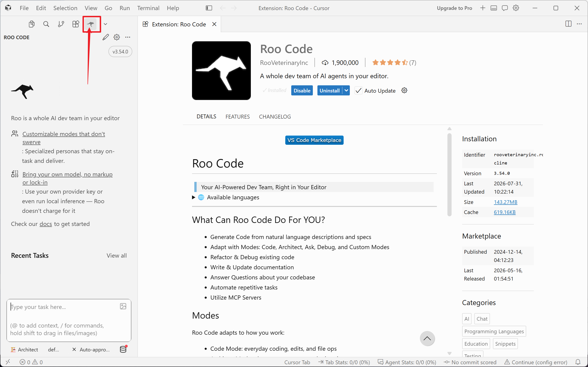Image resolution: width=588 pixels, height=367 pixels.
Task: Open the Extensions view icon
Action: point(76,24)
